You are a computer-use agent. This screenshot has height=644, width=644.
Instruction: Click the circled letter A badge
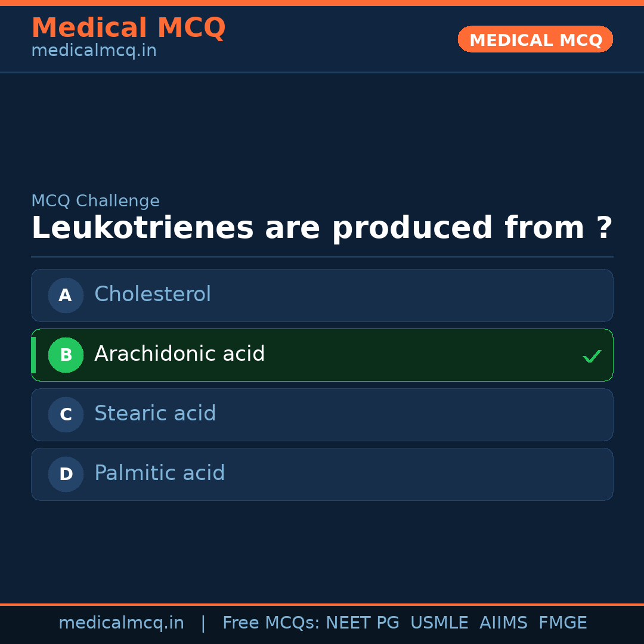point(66,295)
